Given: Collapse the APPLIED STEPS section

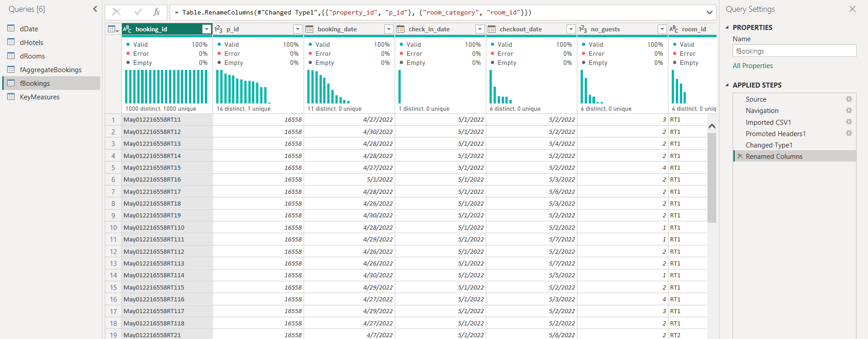Looking at the screenshot, I should pos(727,85).
